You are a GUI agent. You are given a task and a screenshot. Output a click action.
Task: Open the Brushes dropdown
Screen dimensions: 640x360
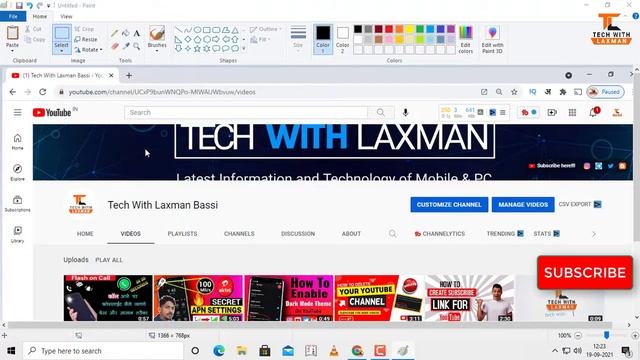(157, 51)
